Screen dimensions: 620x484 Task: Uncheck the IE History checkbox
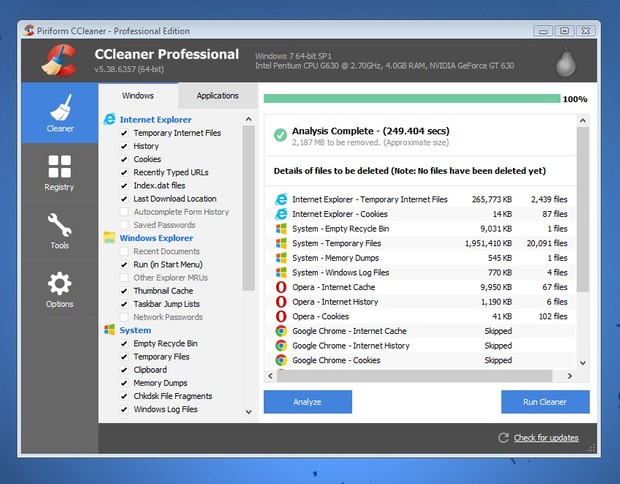tap(124, 146)
